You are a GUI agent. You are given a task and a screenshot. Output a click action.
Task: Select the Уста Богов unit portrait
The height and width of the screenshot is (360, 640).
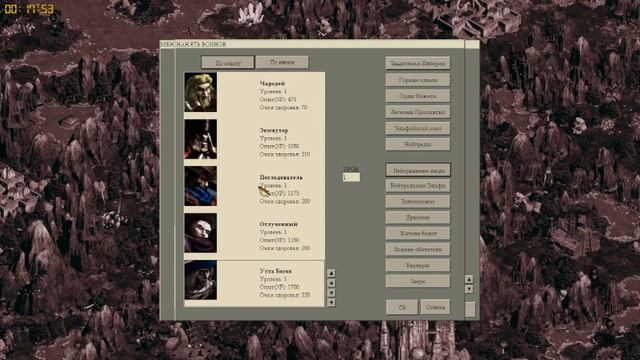(200, 280)
